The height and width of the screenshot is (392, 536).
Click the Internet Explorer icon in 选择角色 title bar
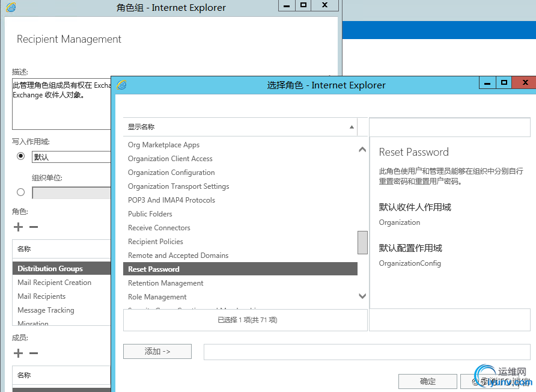[122, 85]
